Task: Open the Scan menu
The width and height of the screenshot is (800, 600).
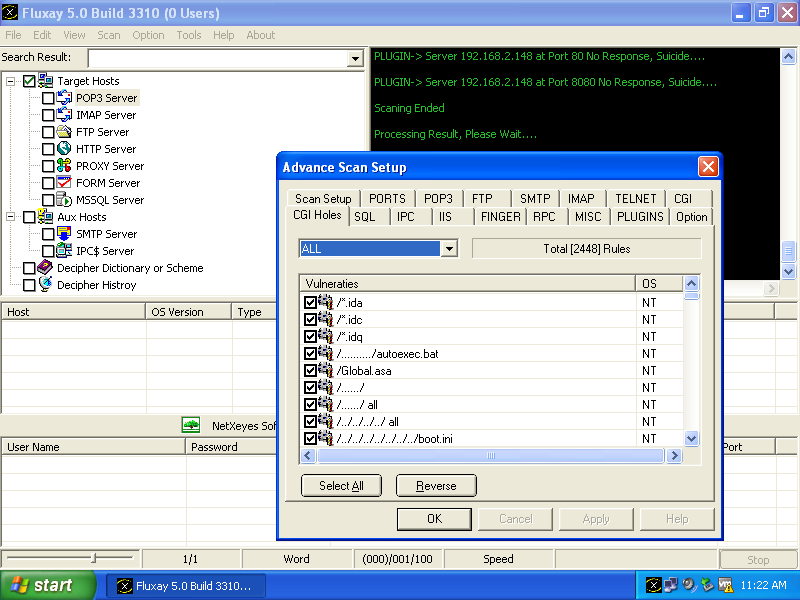Action: click(x=109, y=35)
